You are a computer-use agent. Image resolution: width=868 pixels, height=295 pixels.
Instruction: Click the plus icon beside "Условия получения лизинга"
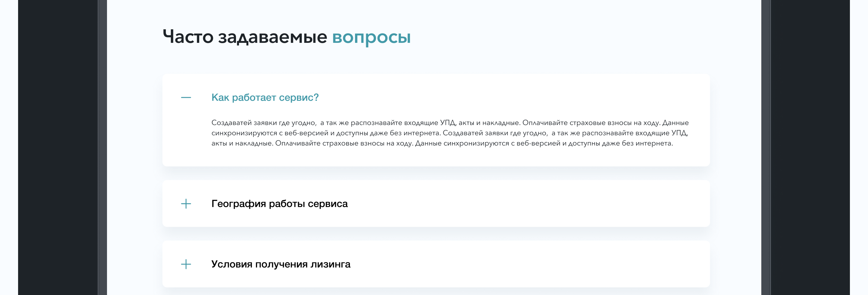pos(186,264)
